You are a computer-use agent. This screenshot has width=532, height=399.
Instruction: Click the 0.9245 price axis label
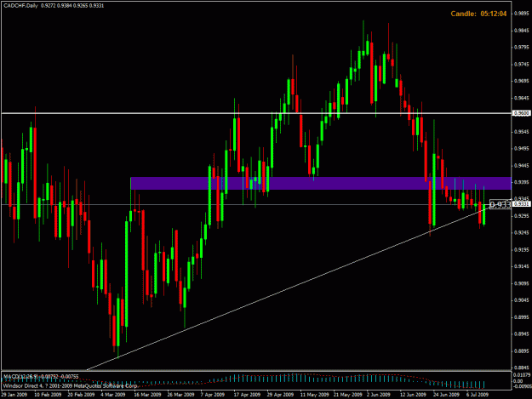click(x=522, y=232)
